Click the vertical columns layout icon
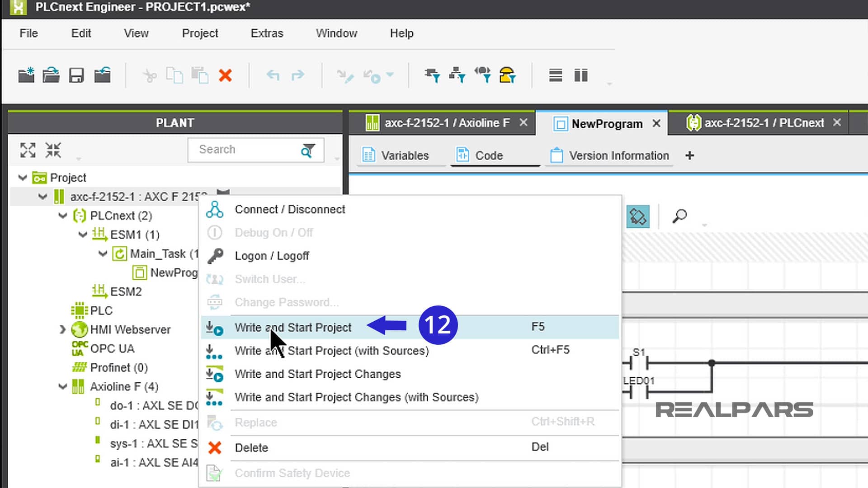 tap(581, 75)
